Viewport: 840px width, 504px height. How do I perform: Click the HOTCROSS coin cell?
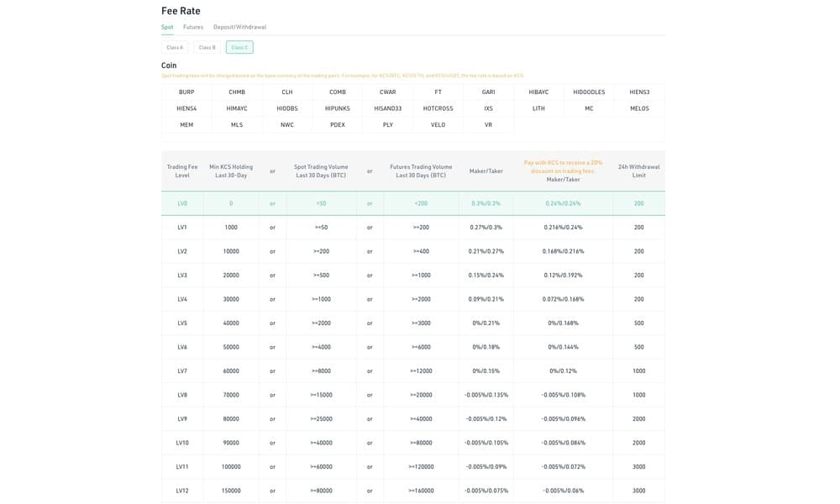(438, 108)
